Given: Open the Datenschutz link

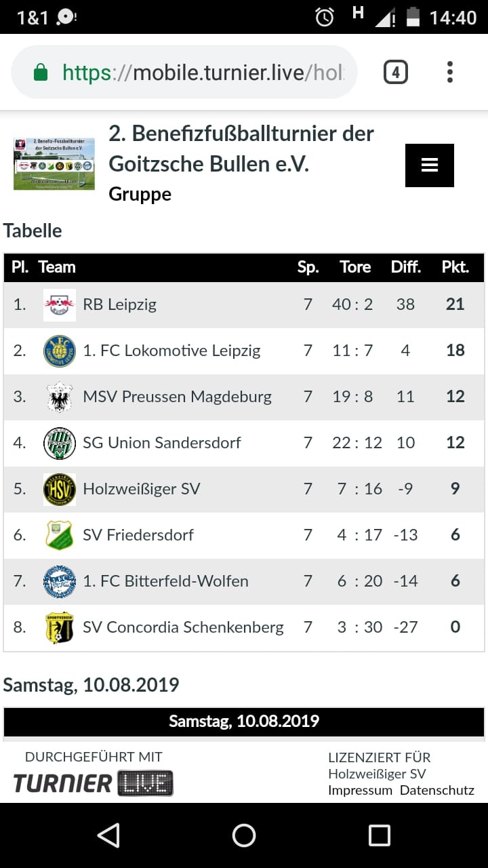Looking at the screenshot, I should 437,790.
